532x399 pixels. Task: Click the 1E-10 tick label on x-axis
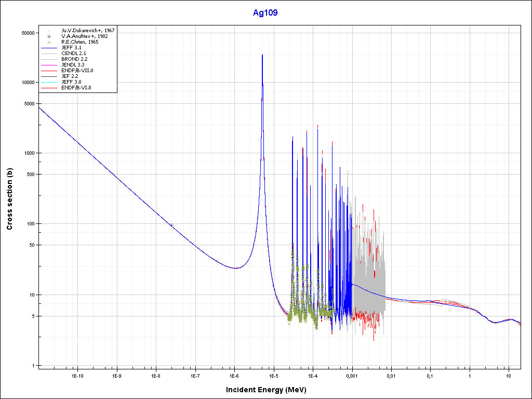77,375
